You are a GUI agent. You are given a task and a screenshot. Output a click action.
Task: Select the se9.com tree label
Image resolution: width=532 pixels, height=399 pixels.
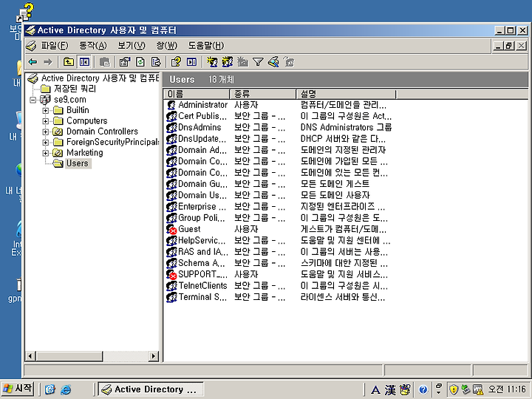coord(70,100)
